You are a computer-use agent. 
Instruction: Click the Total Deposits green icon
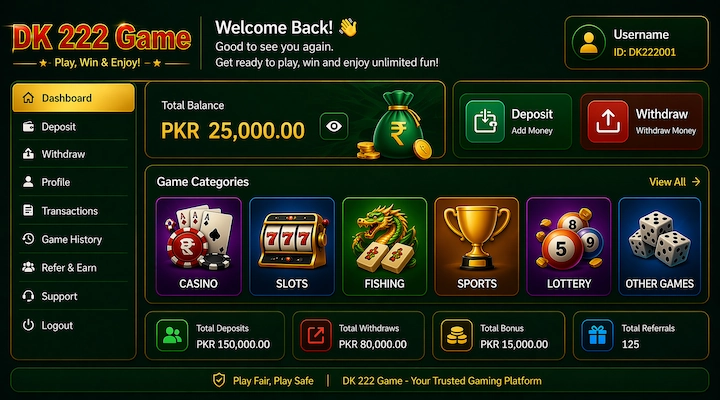pyautogui.click(x=172, y=336)
